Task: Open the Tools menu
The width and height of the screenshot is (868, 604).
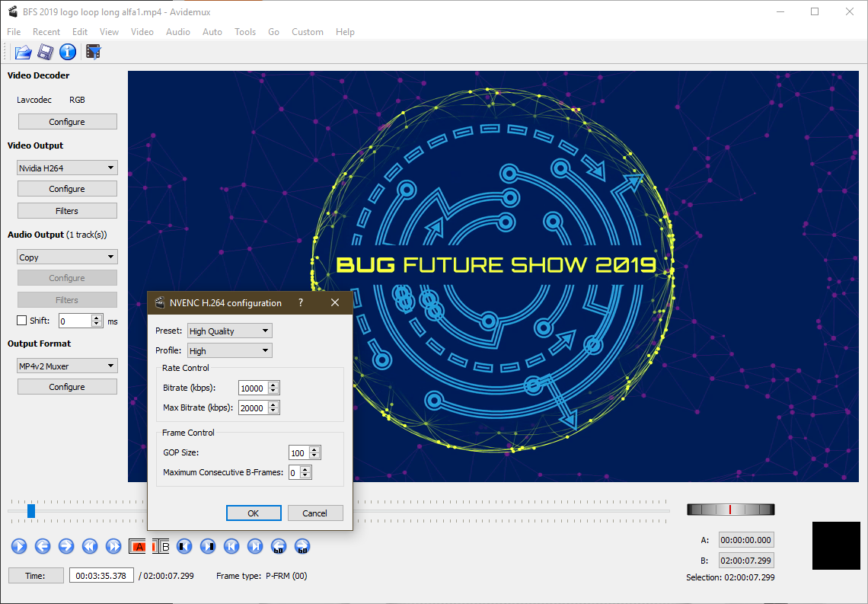Action: (245, 31)
